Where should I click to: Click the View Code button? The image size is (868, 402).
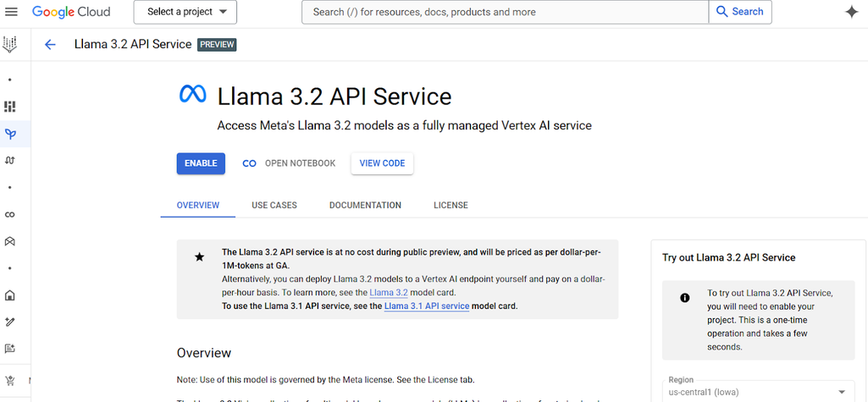click(382, 163)
